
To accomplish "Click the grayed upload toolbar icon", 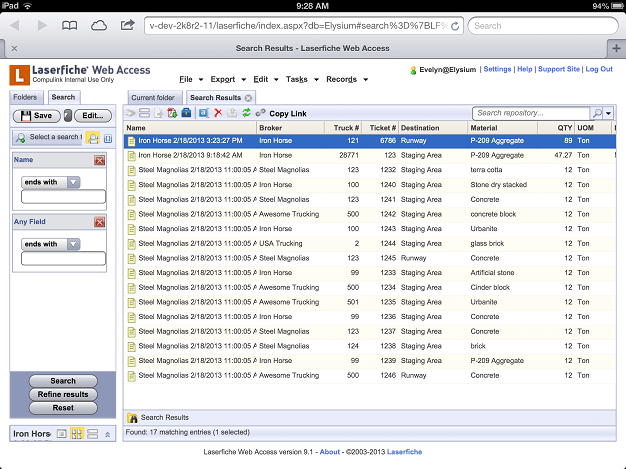I will (232, 113).
